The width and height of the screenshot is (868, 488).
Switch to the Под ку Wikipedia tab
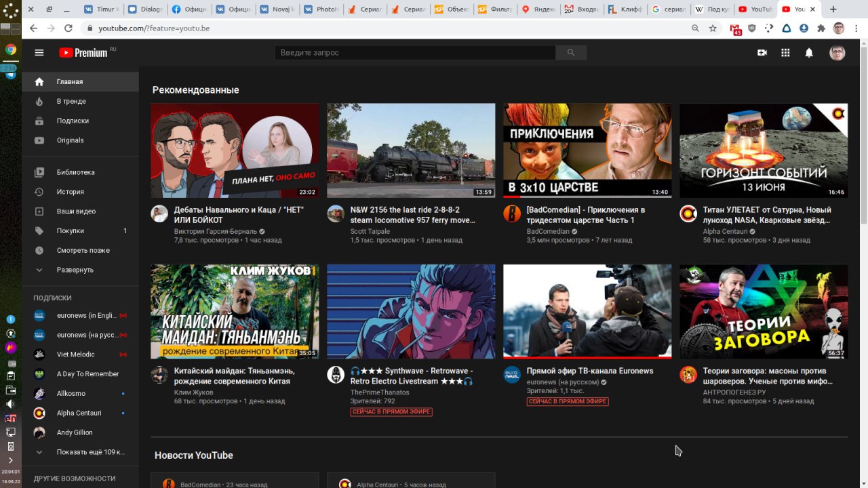coord(712,9)
